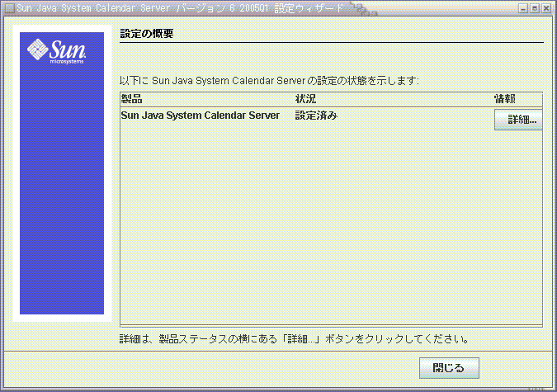The width and height of the screenshot is (557, 392).
Task: Click the Sun Microsystems logo
Action: [57, 51]
